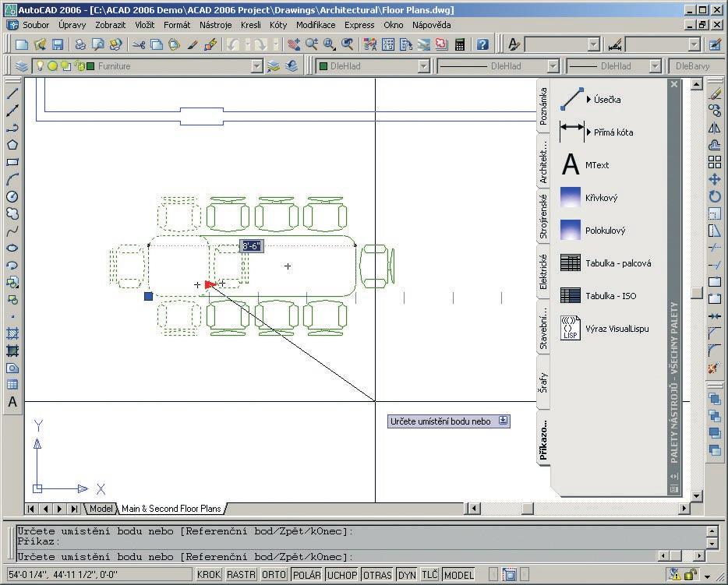Click the Zoom realtime icon
This screenshot has width=728, height=585.
312,44
